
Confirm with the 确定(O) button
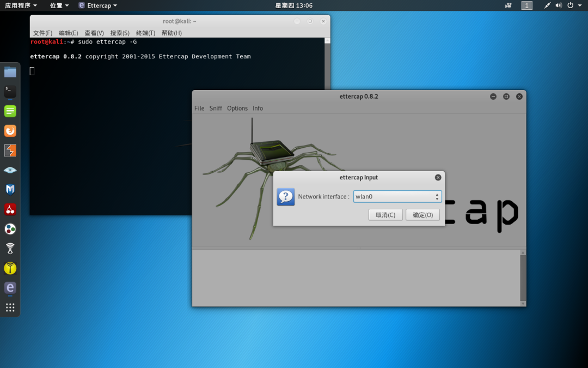click(x=422, y=215)
